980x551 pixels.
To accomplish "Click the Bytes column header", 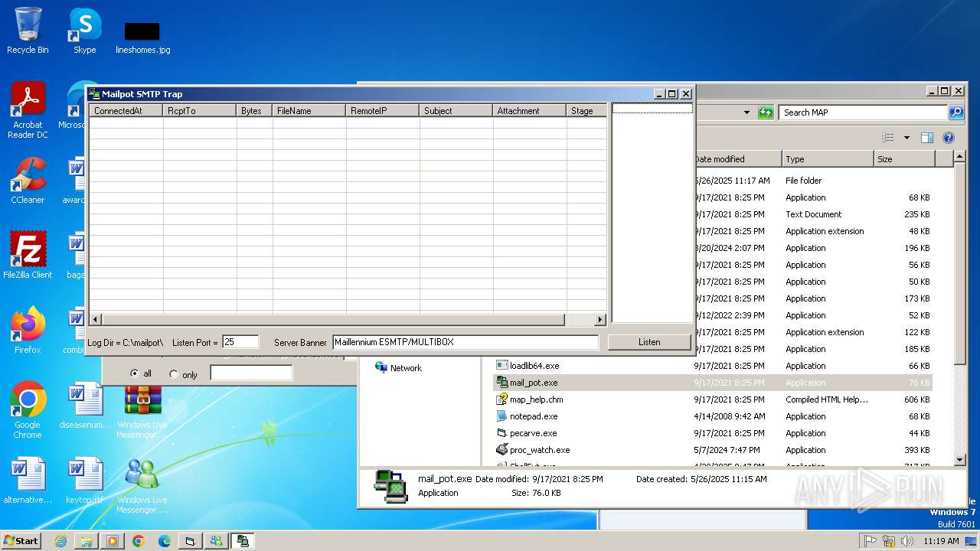I will pyautogui.click(x=254, y=111).
